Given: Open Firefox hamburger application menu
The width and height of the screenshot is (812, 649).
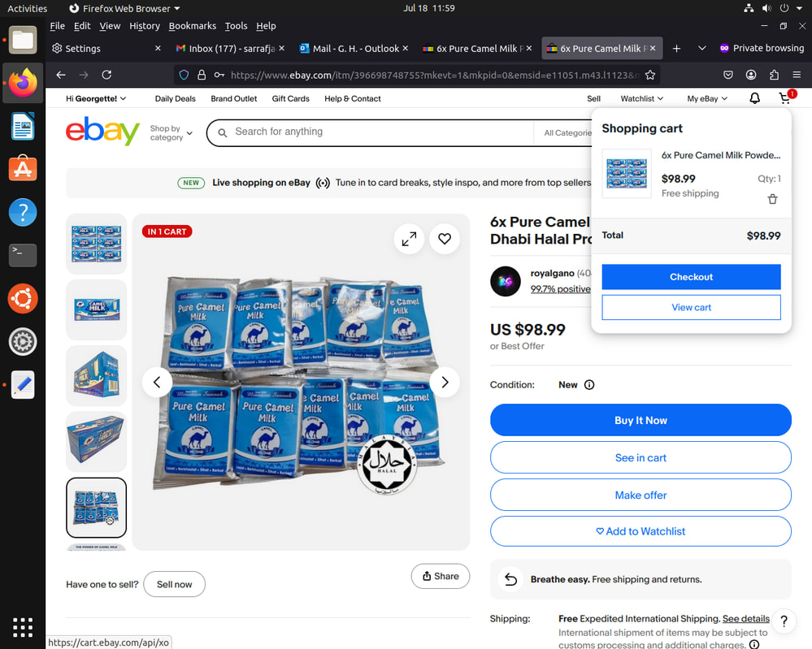Looking at the screenshot, I should point(797,75).
